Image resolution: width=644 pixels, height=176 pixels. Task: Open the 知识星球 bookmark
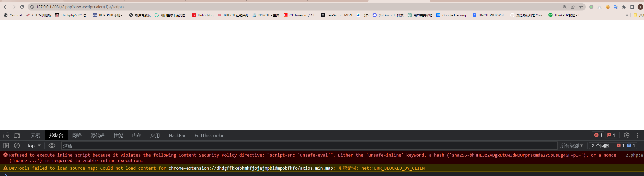[x=171, y=15]
